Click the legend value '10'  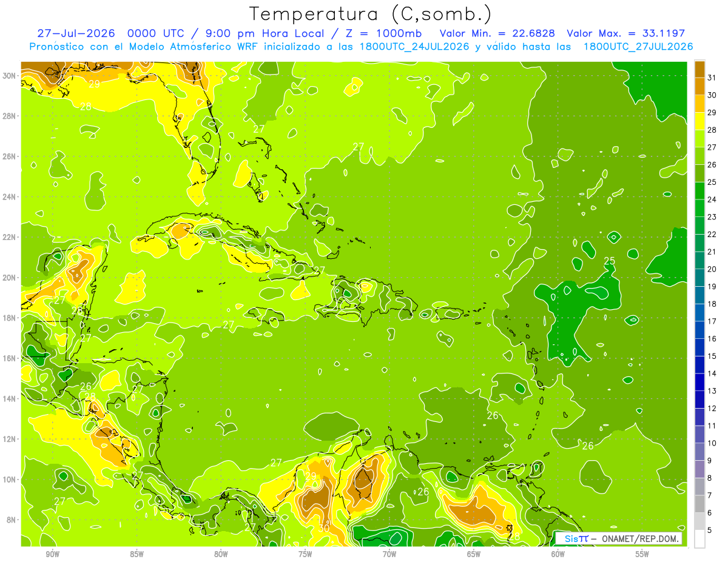click(712, 443)
